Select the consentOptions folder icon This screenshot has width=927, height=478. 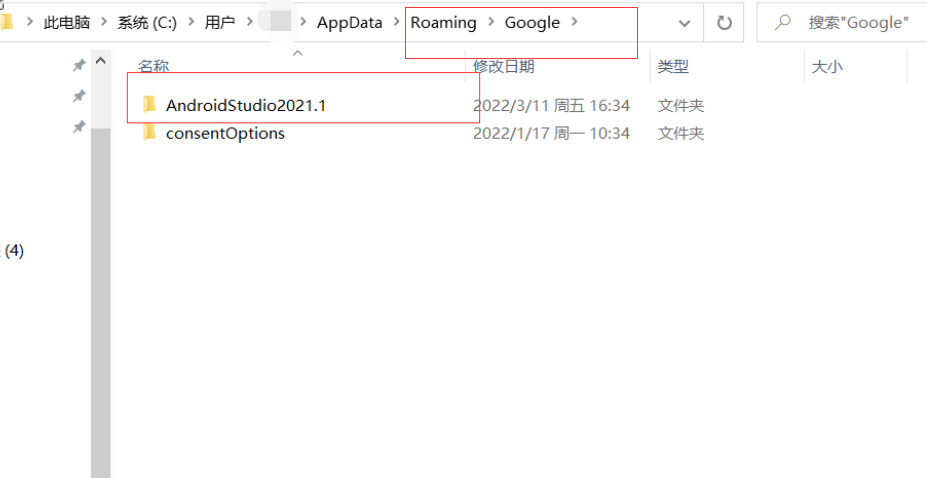point(150,132)
